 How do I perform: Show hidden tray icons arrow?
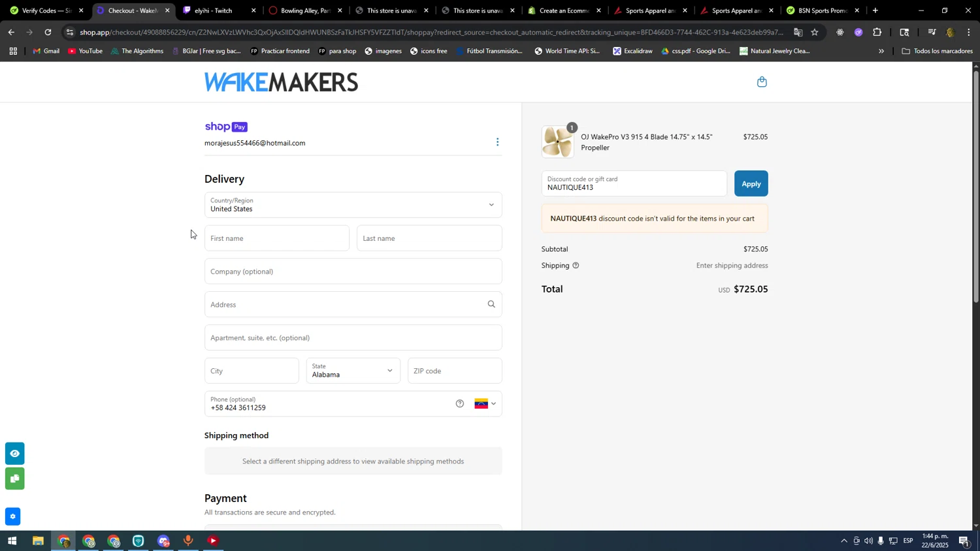(843, 541)
